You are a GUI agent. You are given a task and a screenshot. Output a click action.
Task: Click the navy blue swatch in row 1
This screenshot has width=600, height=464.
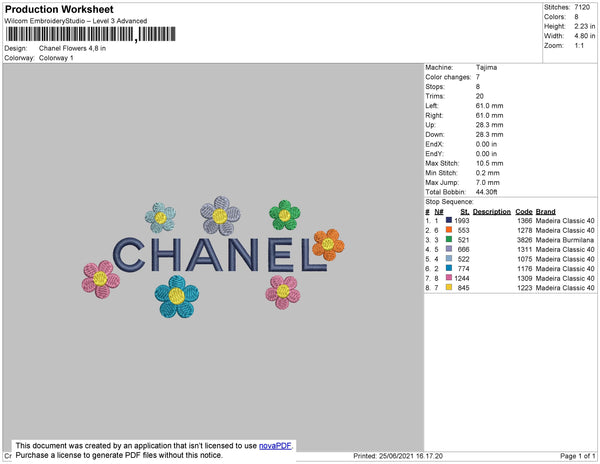point(449,220)
